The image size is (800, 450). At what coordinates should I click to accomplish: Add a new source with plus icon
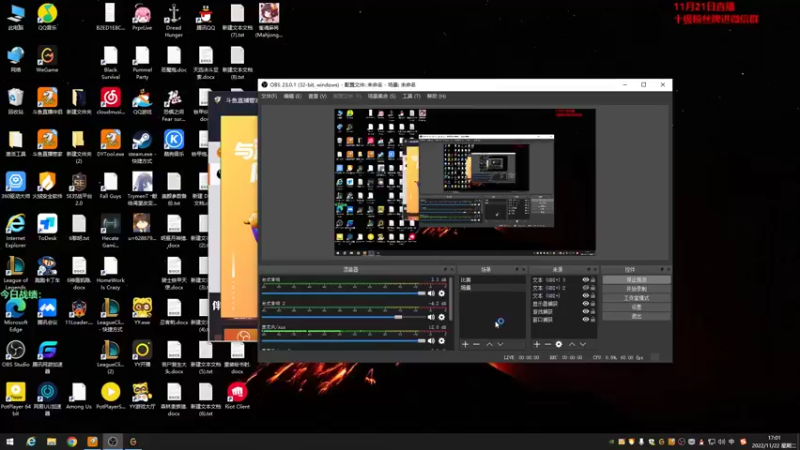click(x=537, y=344)
